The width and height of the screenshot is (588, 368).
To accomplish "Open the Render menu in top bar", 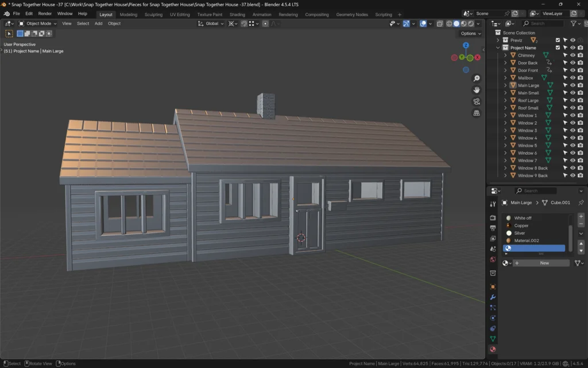I will coord(45,13).
